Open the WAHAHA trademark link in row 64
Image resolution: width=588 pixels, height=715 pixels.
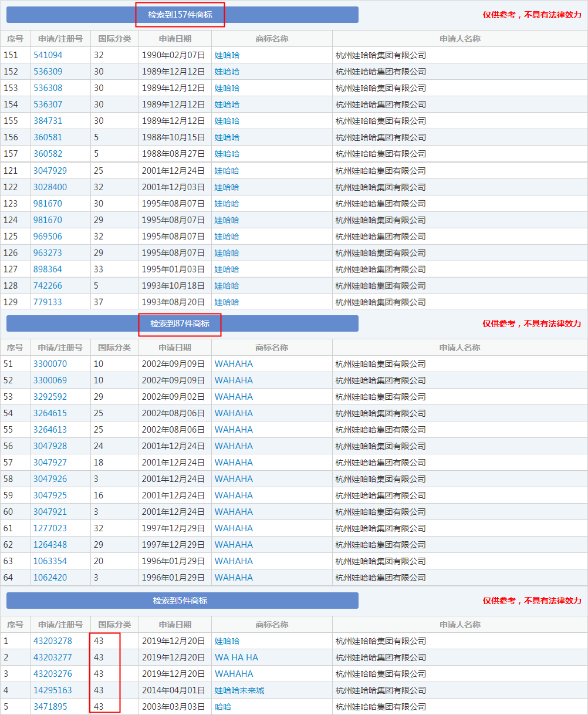coord(234,578)
